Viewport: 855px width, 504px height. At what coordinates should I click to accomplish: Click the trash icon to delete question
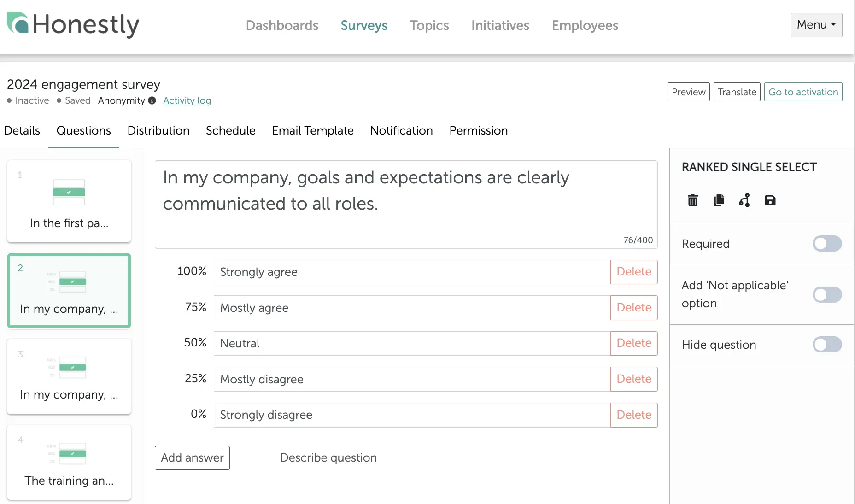693,200
